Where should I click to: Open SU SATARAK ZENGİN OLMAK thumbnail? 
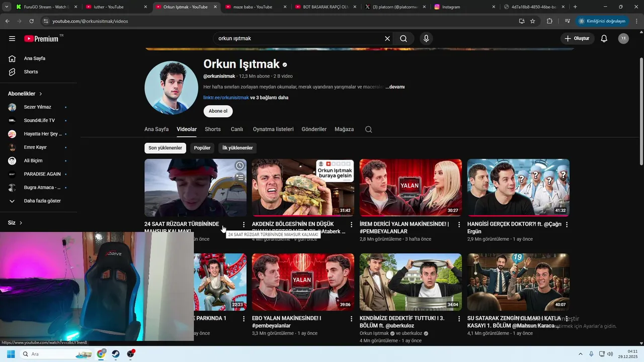pos(518,282)
